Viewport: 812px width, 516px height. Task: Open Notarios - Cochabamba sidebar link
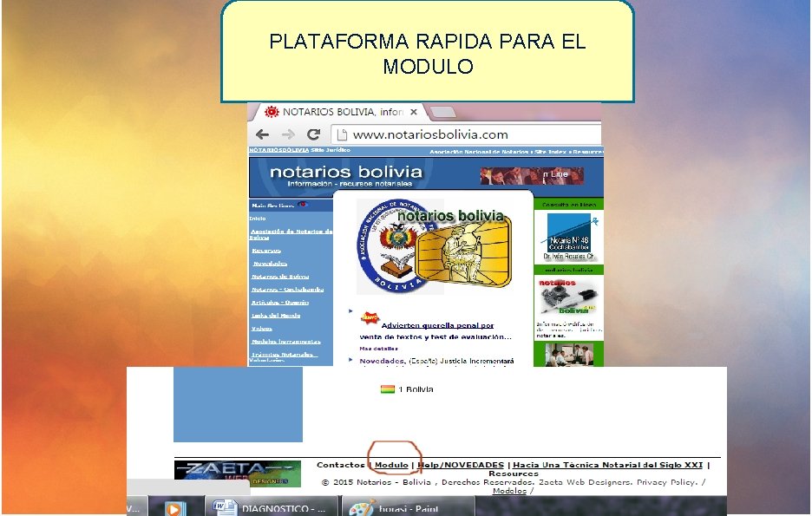coord(287,290)
